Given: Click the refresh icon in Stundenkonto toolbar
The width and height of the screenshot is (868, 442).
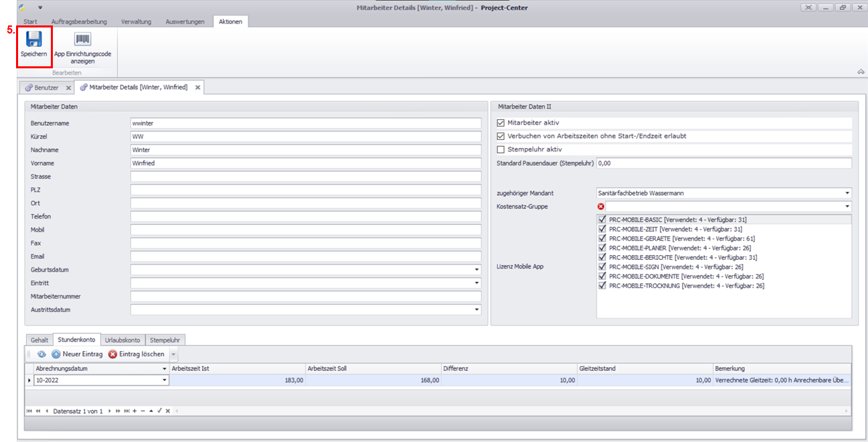Looking at the screenshot, I should pos(41,354).
